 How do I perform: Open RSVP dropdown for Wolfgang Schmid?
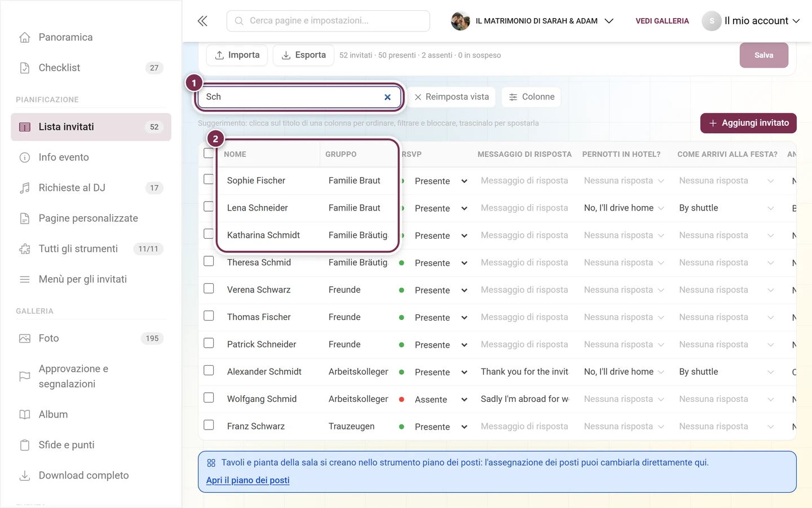click(x=440, y=400)
